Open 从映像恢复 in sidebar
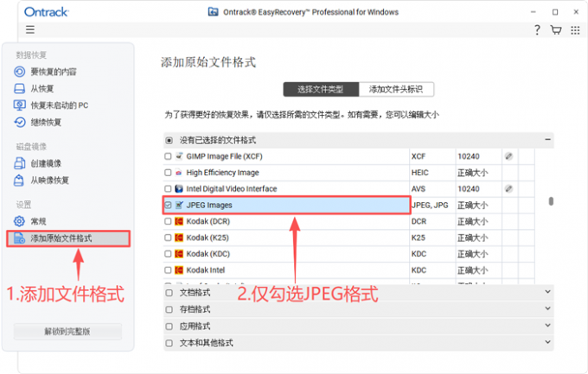The height and width of the screenshot is (374, 588). [49, 181]
